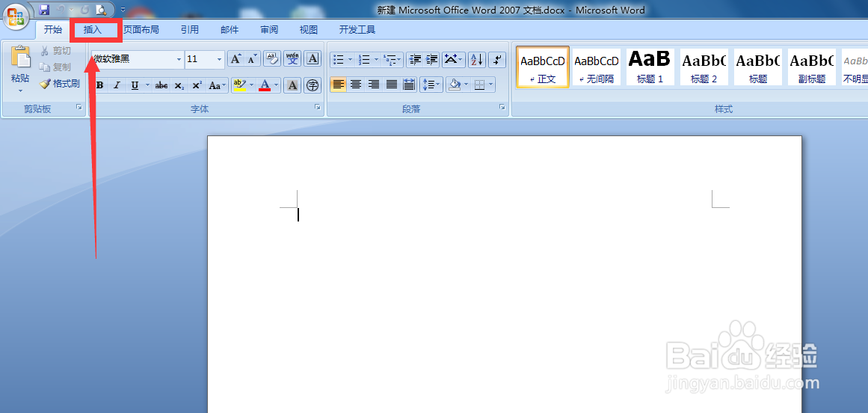This screenshot has width=868, height=413.
Task: Click 复制 (Copy) button
Action: pyautogui.click(x=55, y=67)
